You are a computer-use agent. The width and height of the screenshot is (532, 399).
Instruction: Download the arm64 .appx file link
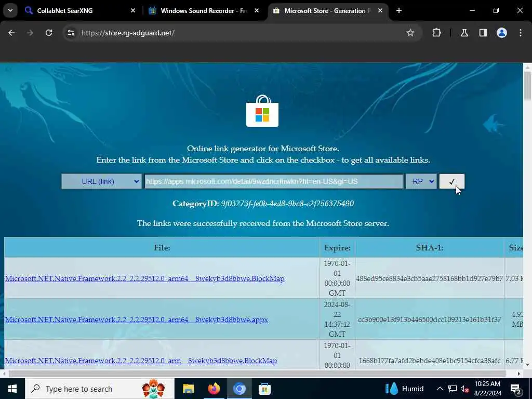tap(137, 320)
